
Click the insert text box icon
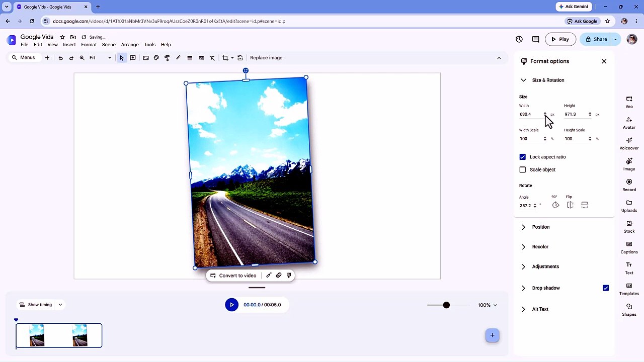(133, 58)
